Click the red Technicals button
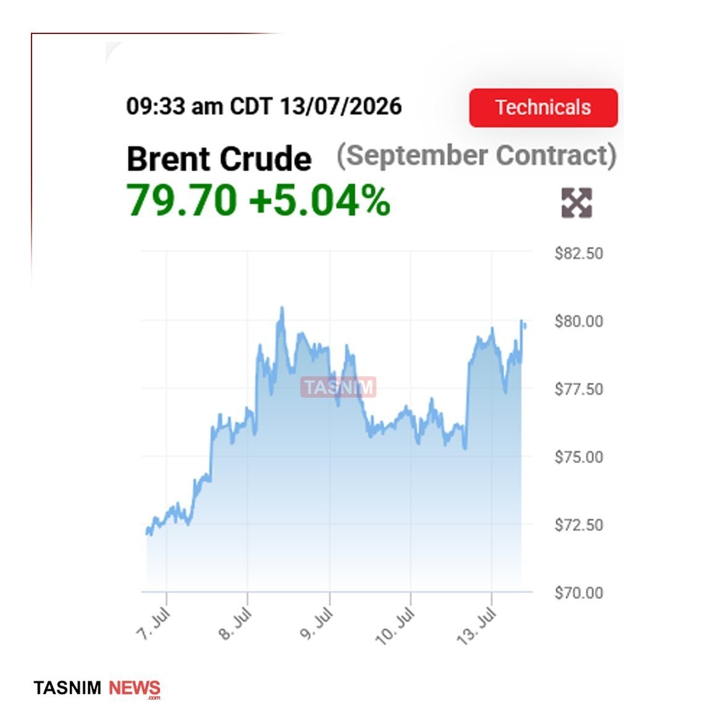This screenshot has width=728, height=728. click(543, 108)
